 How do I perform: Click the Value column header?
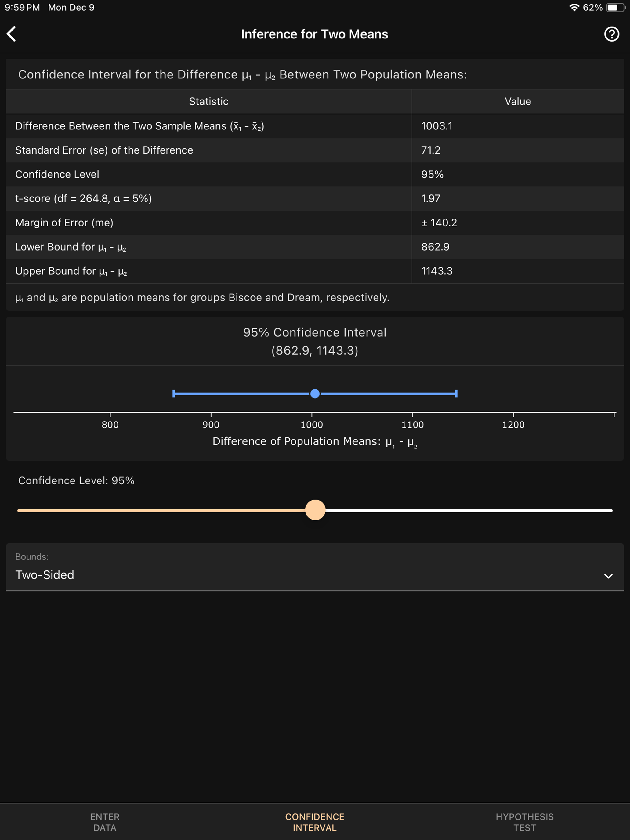pos(518,101)
